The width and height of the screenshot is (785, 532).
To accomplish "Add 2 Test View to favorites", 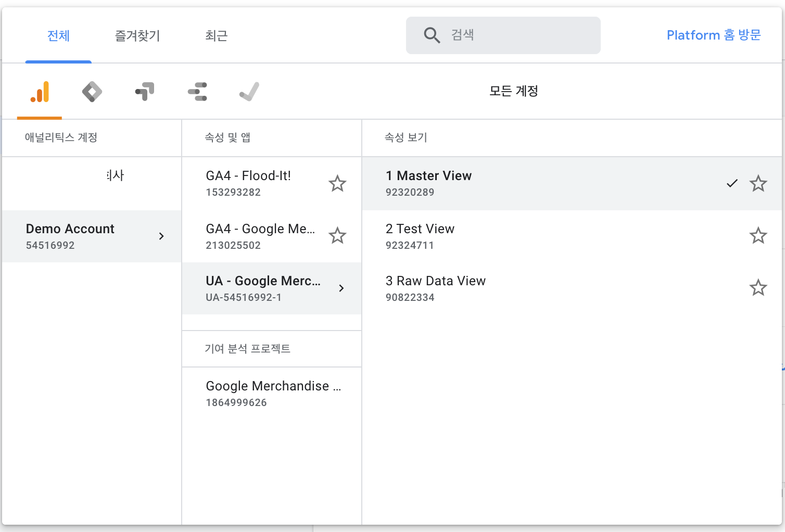I will tap(758, 236).
